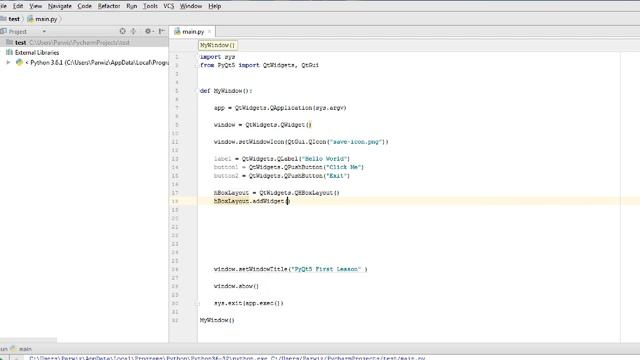Click the Project view icon in panel header
This screenshot has width=640, height=360.
click(4, 31)
